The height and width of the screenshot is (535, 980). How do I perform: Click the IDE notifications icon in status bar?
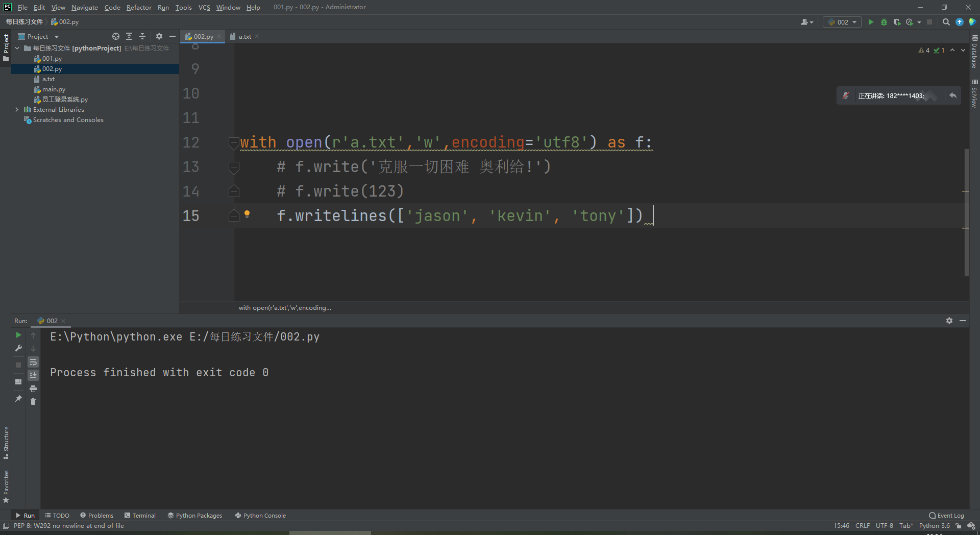[971, 526]
